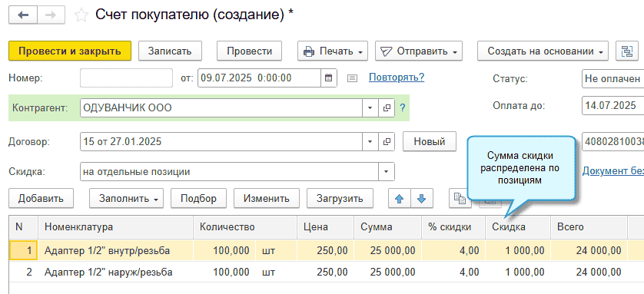Open the Скидка type dropdown

386,172
